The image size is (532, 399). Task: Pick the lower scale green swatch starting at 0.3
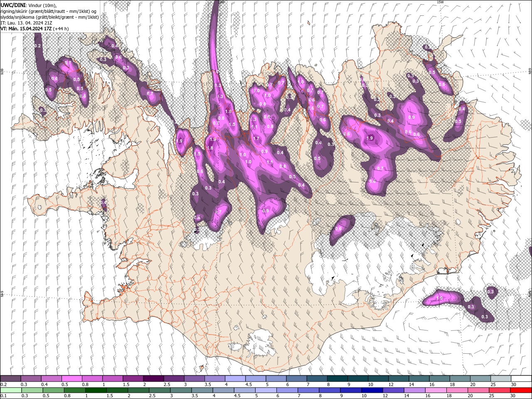pos(32,390)
